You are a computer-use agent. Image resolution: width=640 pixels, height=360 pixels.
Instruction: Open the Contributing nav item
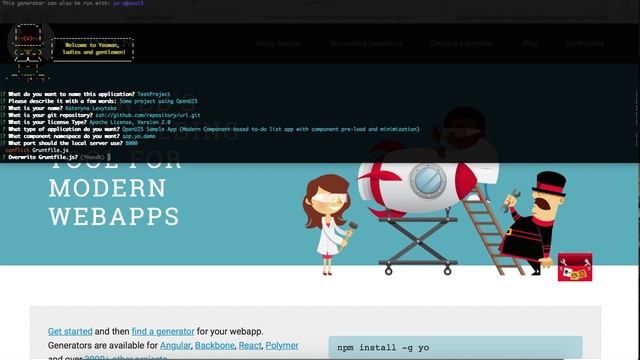click(x=584, y=43)
